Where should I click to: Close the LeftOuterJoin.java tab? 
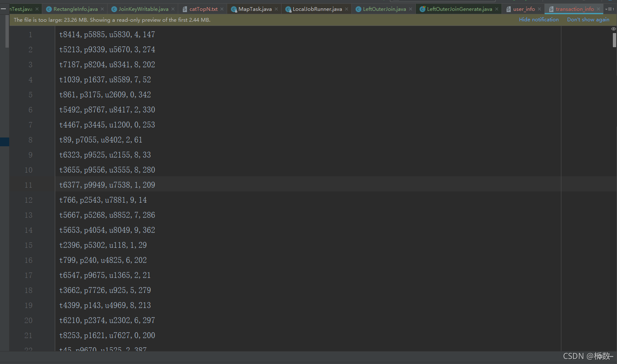coord(410,9)
